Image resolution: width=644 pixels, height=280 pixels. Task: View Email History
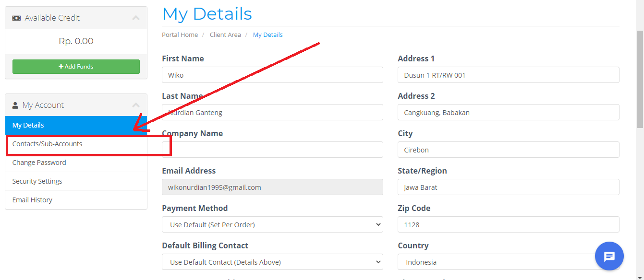coord(32,199)
